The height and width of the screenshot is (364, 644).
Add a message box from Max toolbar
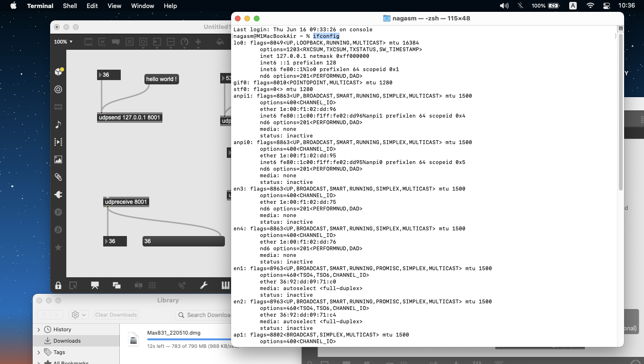click(102, 42)
